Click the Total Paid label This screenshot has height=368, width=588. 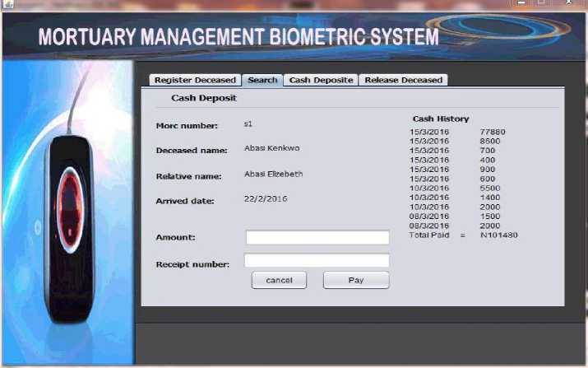pos(429,235)
